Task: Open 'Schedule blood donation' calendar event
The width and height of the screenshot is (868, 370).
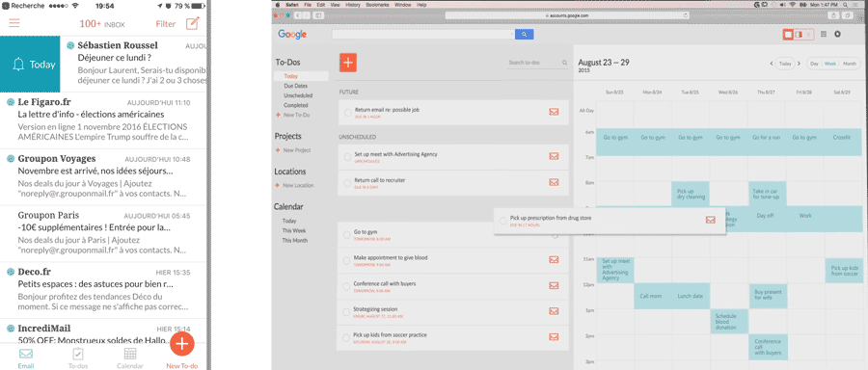Action: [729, 321]
